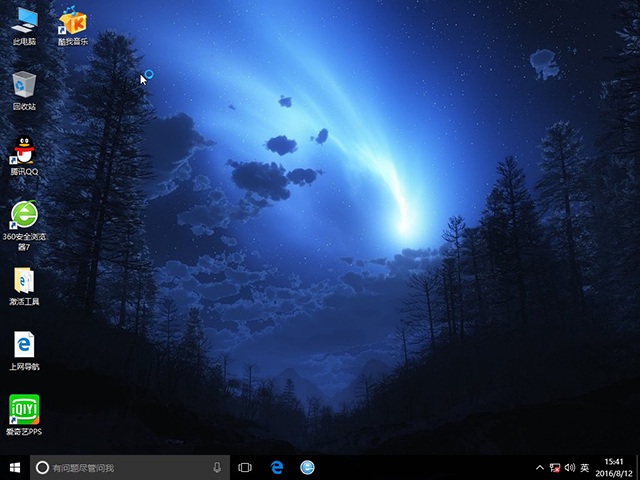The image size is (640, 480).
Task: Expand the hidden system tray icons
Action: pyautogui.click(x=540, y=467)
